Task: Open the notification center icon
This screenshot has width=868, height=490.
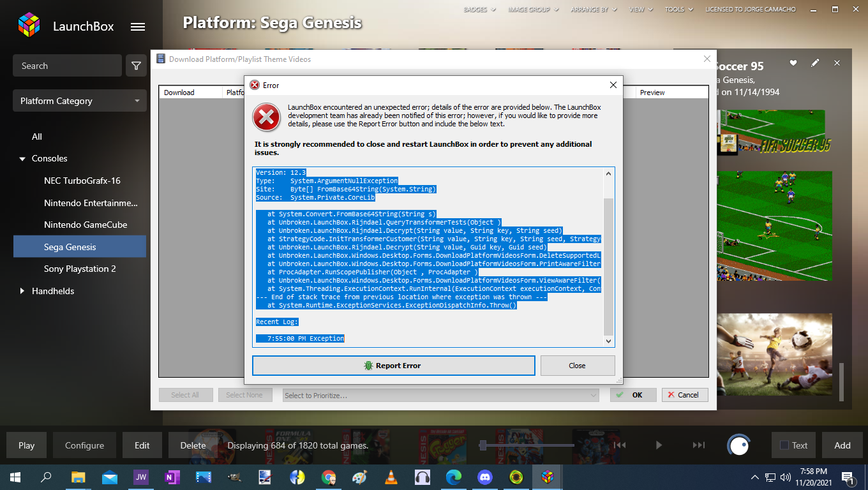Action: [x=849, y=477]
